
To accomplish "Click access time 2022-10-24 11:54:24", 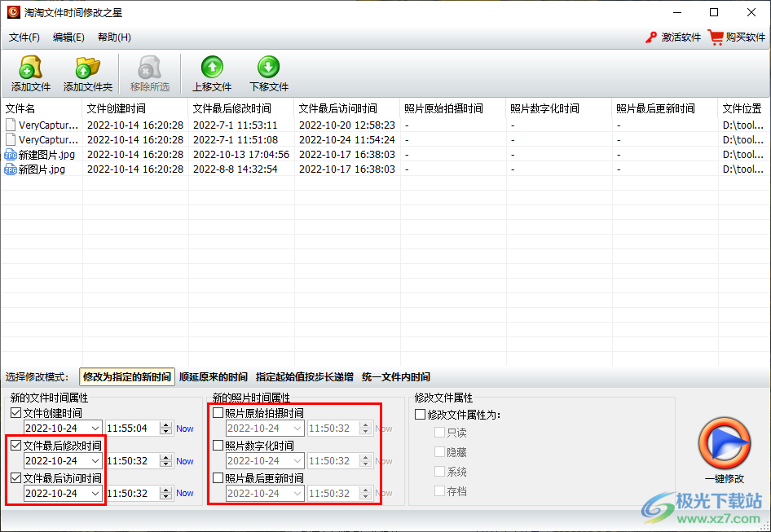I will coord(347,140).
